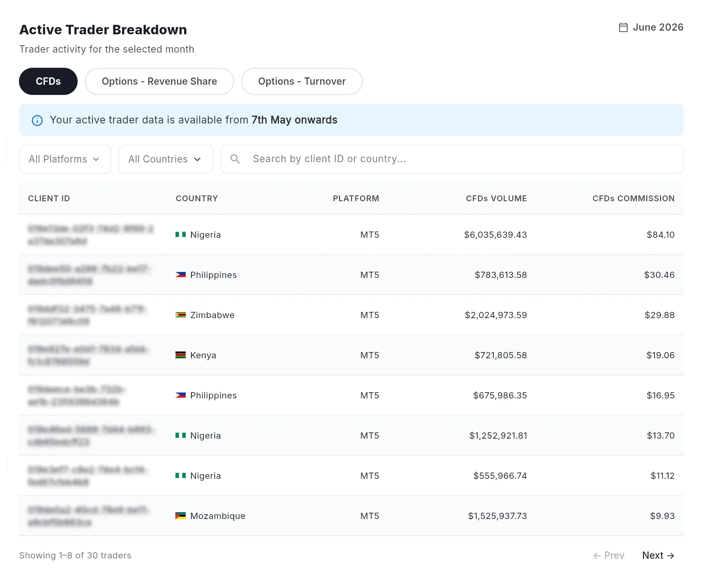Open the All Countries dropdown
The image size is (705, 588).
(x=166, y=159)
